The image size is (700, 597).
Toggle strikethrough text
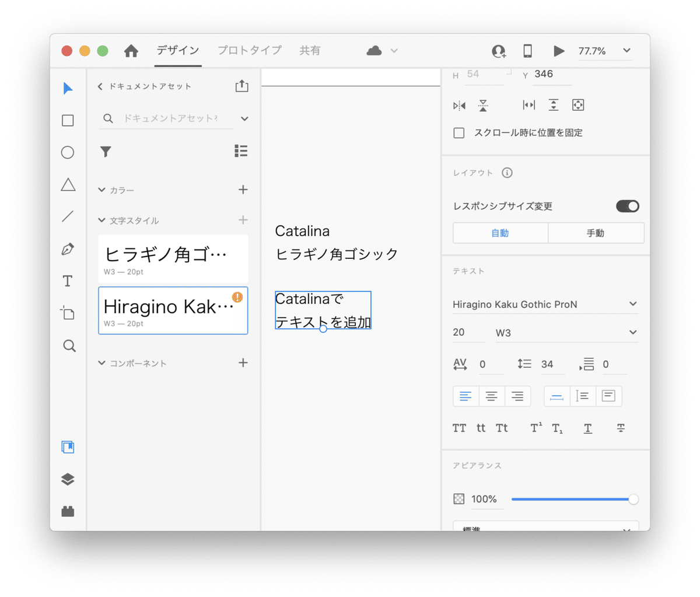(621, 429)
